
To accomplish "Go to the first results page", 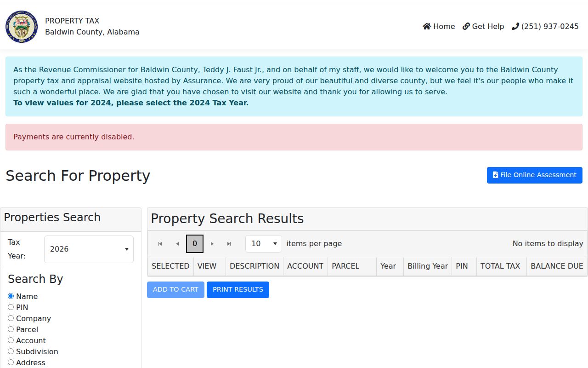I will pyautogui.click(x=160, y=244).
